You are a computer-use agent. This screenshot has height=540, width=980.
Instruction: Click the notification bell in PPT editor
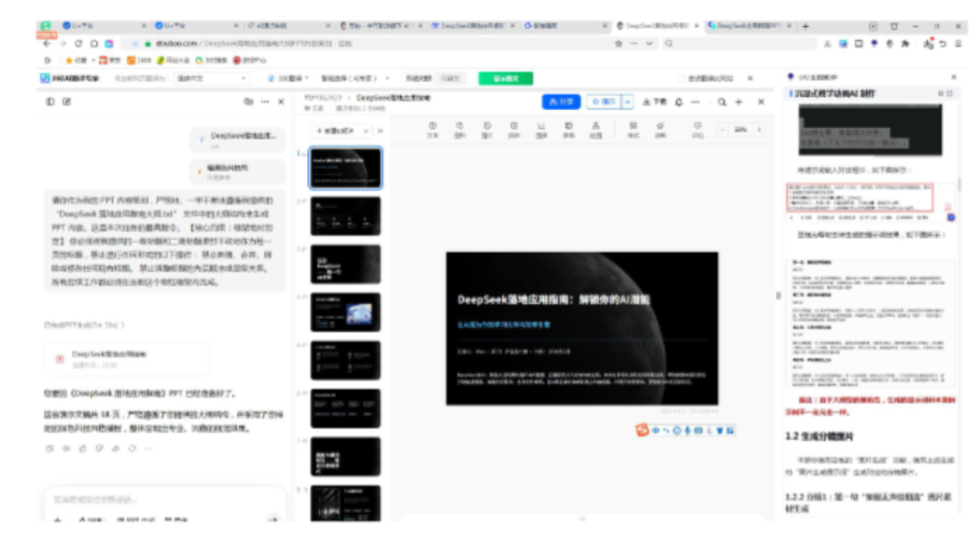coord(679,102)
